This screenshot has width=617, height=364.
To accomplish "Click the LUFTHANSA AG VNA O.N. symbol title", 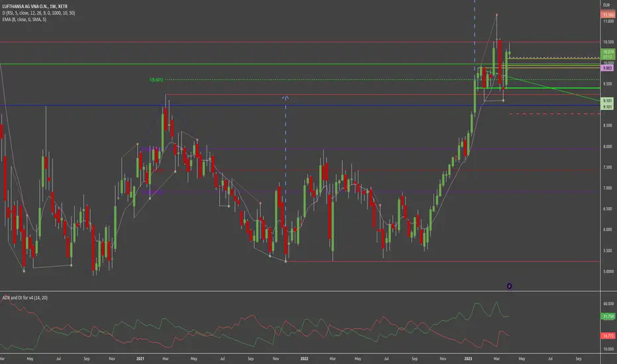I will [x=35, y=7].
